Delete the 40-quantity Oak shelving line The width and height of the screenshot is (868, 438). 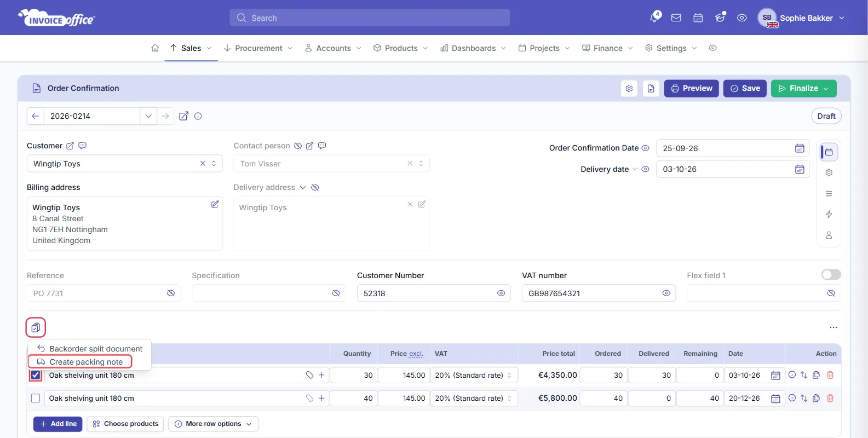pyautogui.click(x=830, y=398)
